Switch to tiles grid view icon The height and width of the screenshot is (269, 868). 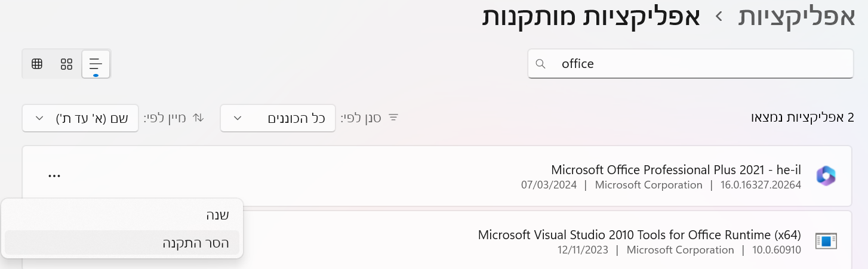coord(66,64)
